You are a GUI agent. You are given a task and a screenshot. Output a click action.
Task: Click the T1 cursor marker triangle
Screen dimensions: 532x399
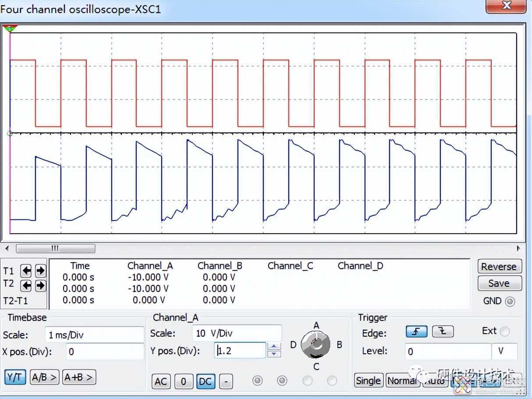(x=9, y=29)
